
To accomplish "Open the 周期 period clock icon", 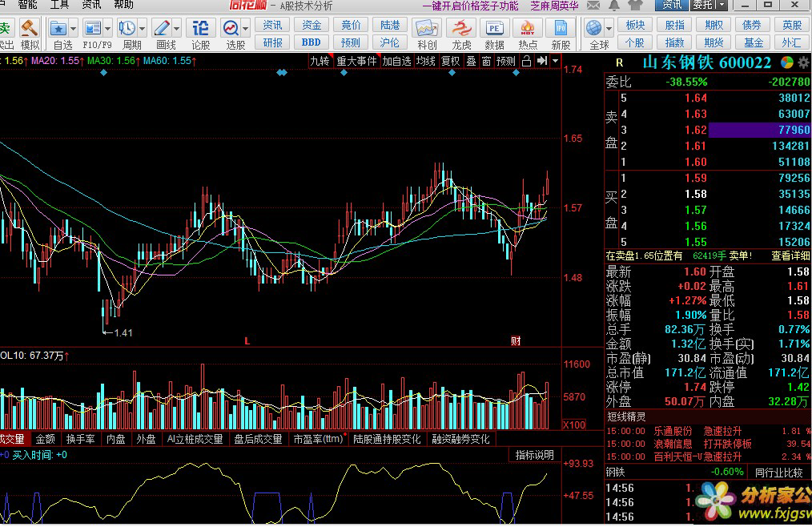I will (x=127, y=28).
